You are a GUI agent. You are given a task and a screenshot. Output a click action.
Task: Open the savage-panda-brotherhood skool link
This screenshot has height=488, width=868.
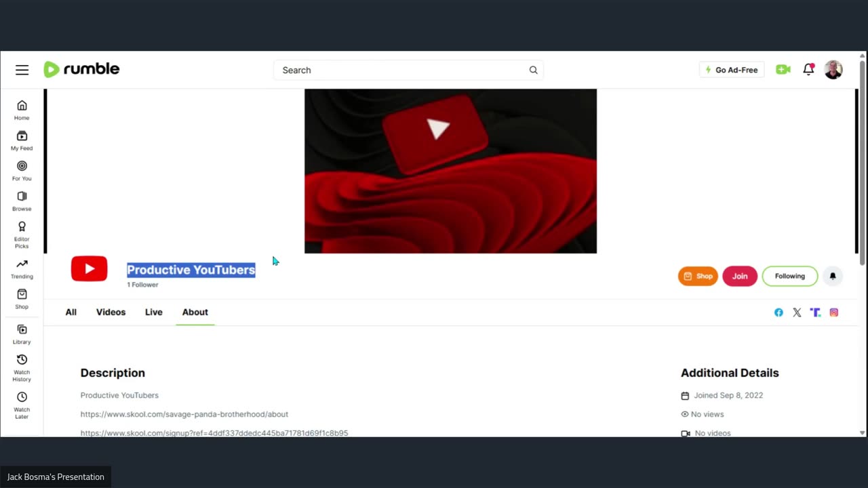(184, 414)
